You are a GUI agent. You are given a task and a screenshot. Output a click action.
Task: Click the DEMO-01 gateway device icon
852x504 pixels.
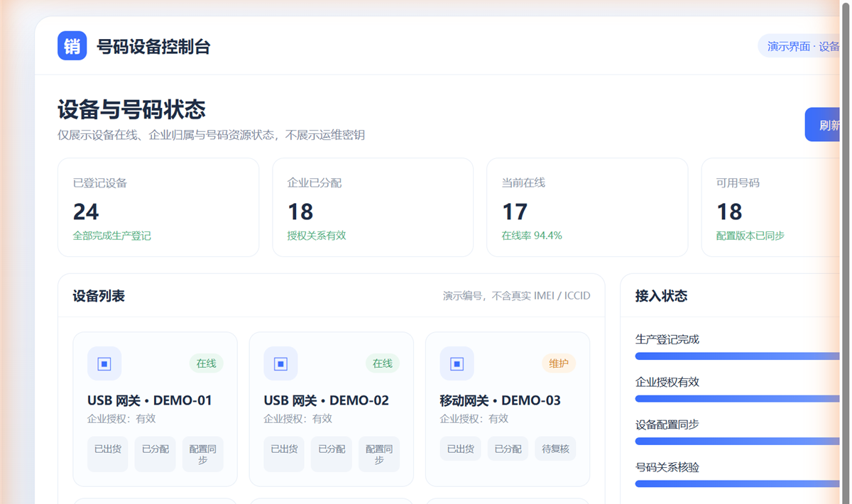pyautogui.click(x=104, y=363)
